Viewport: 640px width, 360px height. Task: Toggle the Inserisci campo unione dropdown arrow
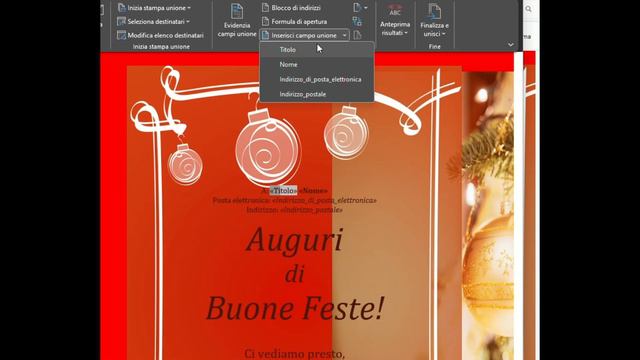(x=344, y=36)
